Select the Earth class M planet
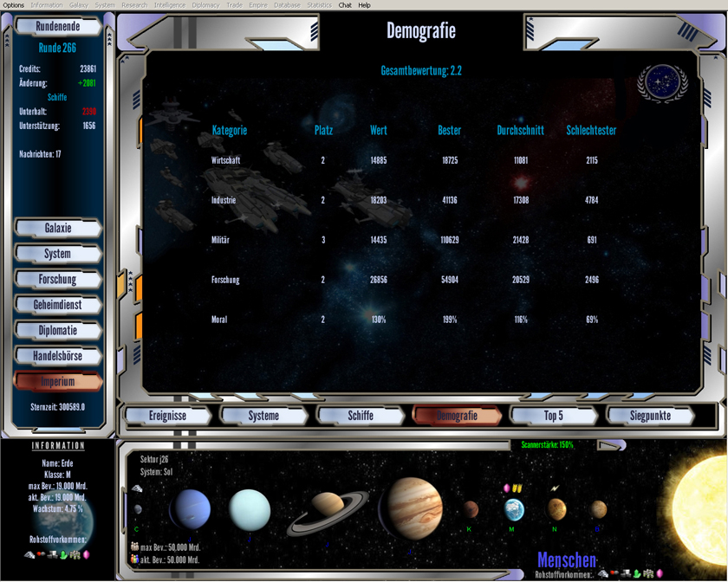 coord(514,509)
